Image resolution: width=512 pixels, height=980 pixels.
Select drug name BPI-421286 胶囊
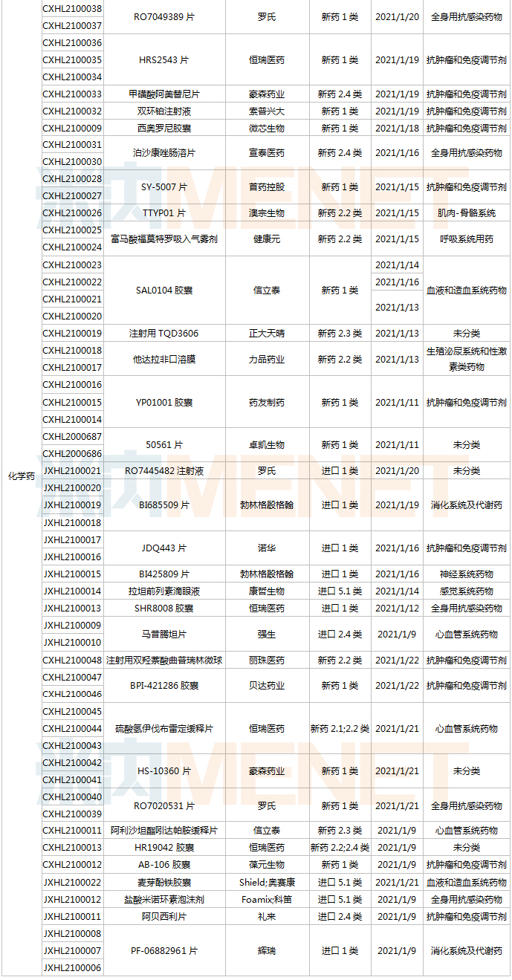pos(163,686)
